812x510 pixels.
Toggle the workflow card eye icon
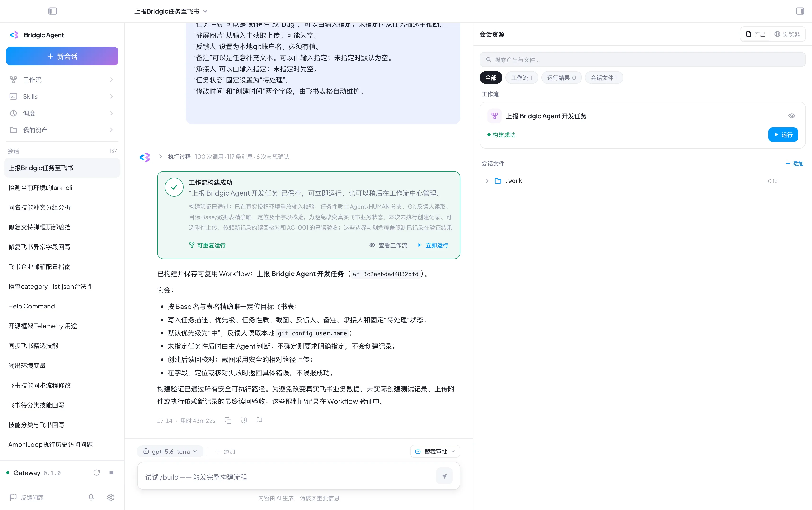coord(791,116)
